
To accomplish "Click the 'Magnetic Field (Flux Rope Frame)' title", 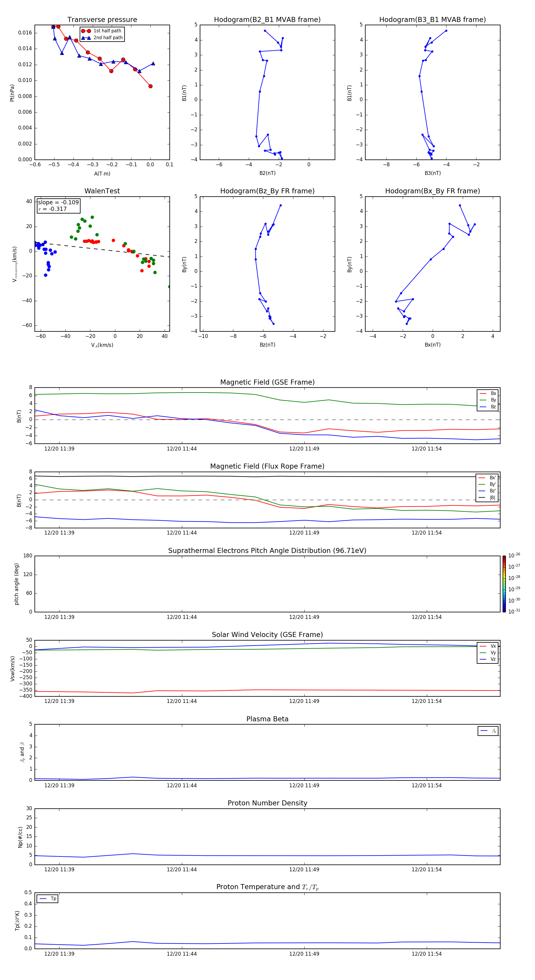I will pyautogui.click(x=267, y=467).
